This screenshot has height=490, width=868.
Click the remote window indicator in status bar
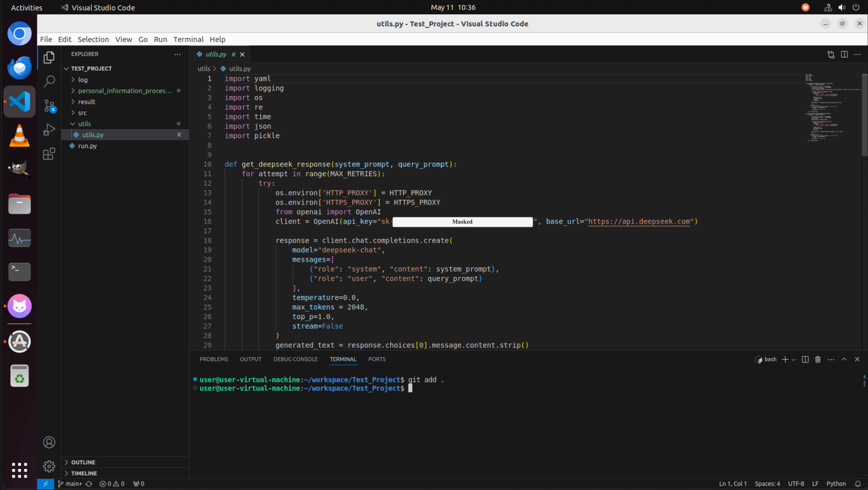tap(45, 484)
